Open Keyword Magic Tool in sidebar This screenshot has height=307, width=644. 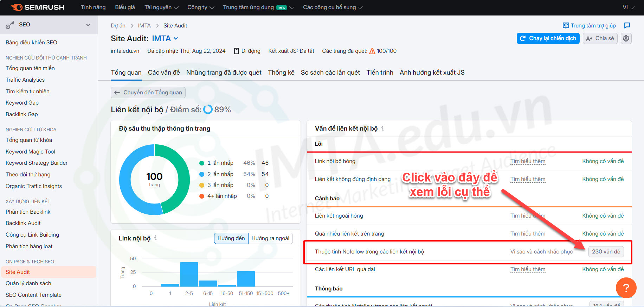pos(30,152)
